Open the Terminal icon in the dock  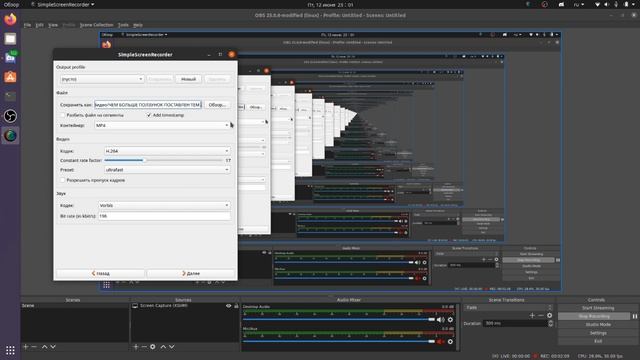[x=10, y=96]
